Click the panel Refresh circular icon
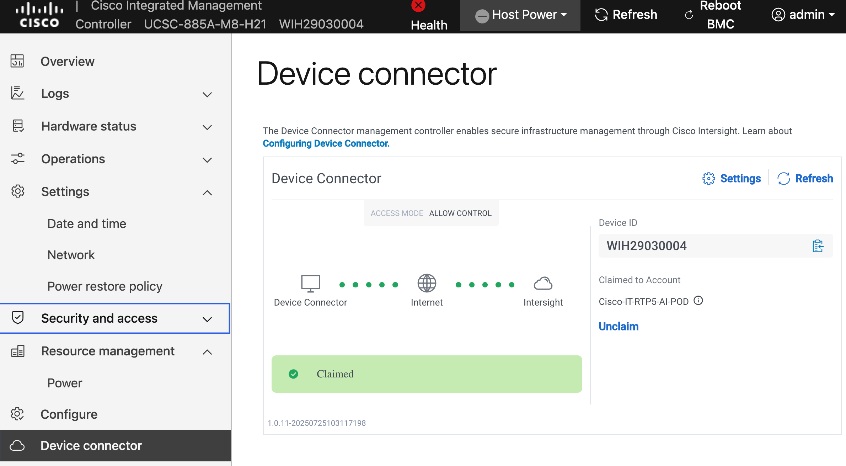846x466 pixels. [783, 179]
